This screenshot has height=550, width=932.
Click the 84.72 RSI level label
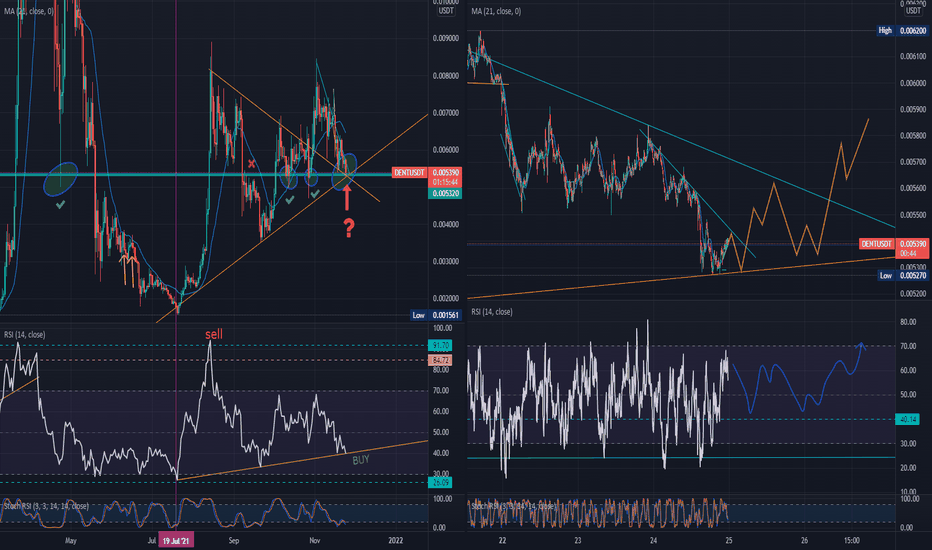pyautogui.click(x=440, y=360)
